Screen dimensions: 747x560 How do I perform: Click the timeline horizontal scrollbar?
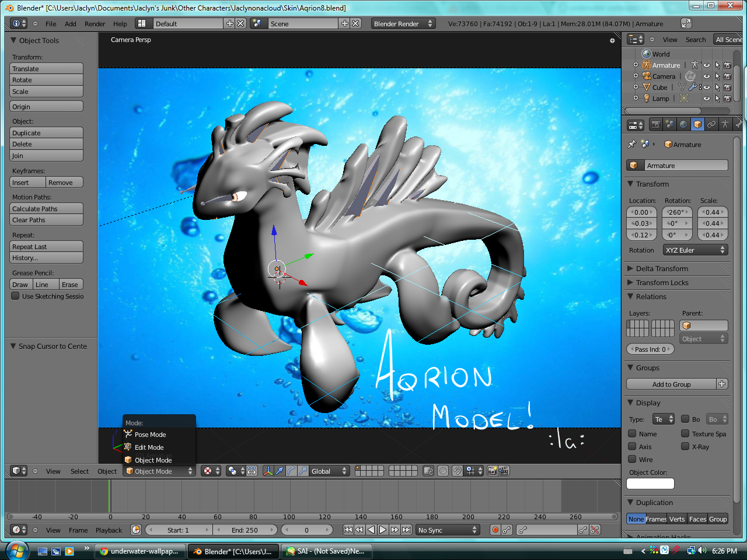point(312,516)
